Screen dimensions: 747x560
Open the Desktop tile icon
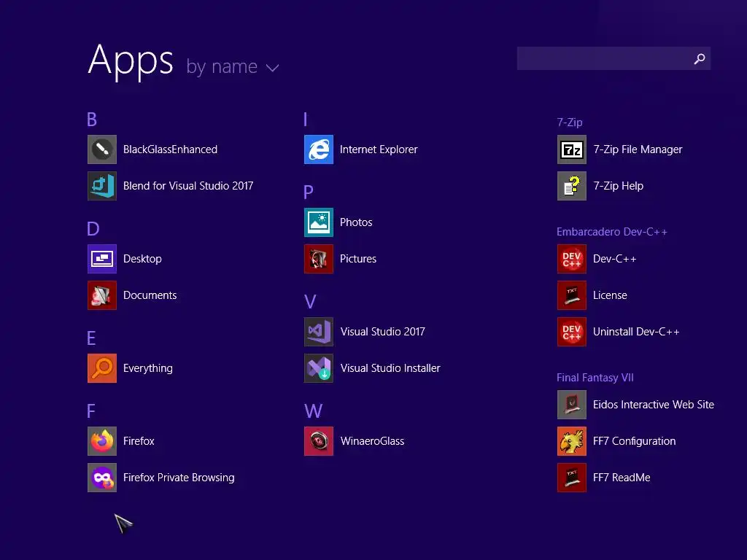click(102, 259)
